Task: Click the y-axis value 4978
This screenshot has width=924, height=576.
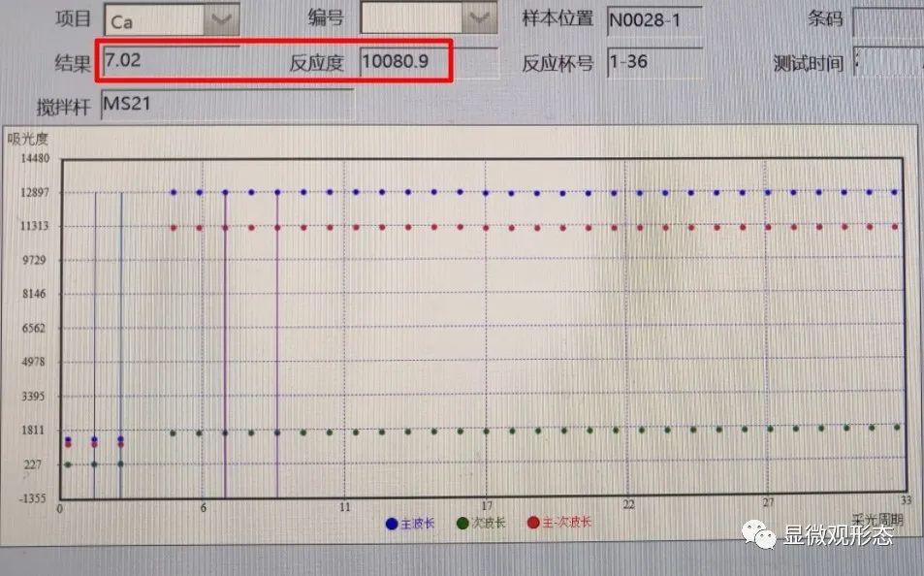Action: (34, 362)
